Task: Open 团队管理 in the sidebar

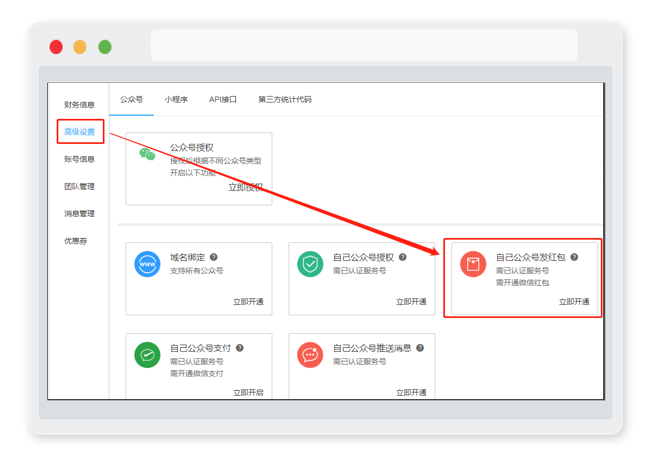Action: click(79, 186)
